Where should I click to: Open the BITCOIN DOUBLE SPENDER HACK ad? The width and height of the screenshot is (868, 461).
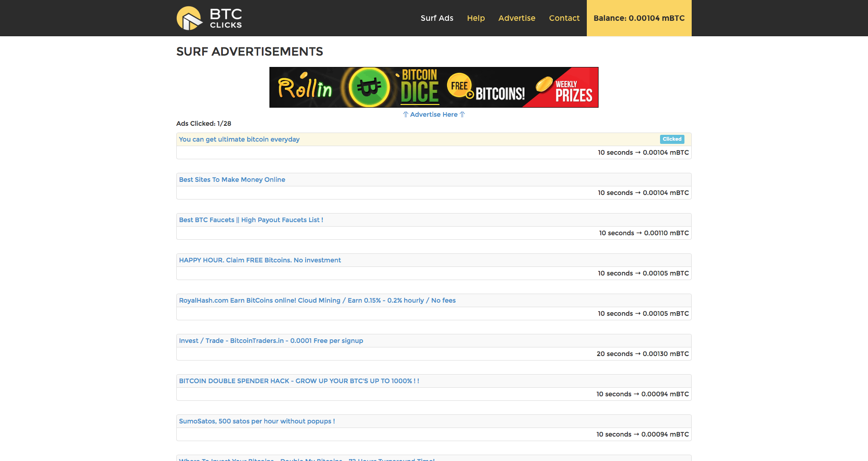point(299,381)
